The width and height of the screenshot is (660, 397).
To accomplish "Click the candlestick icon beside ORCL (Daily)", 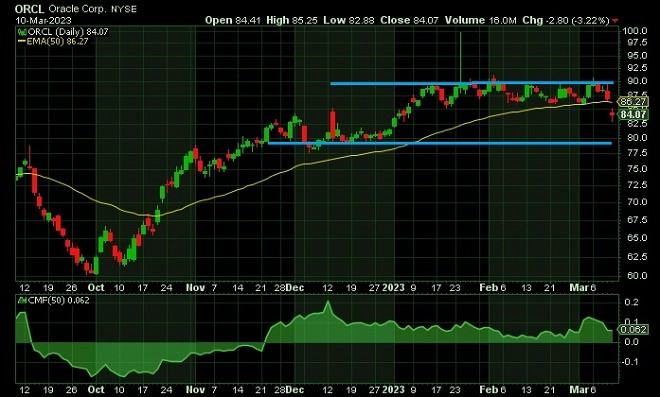I will [22, 32].
